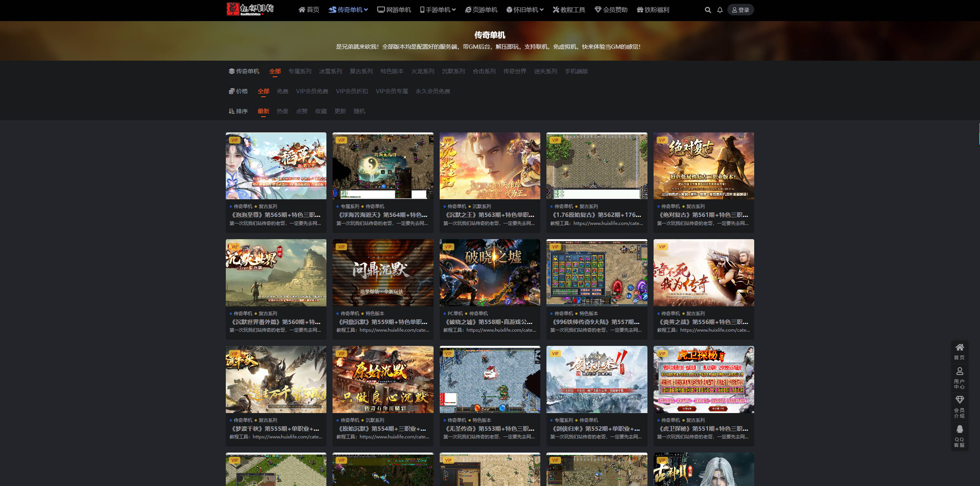Viewport: 980px width, 486px height.
Task: Sort listings by 点赞
Action: (x=302, y=111)
